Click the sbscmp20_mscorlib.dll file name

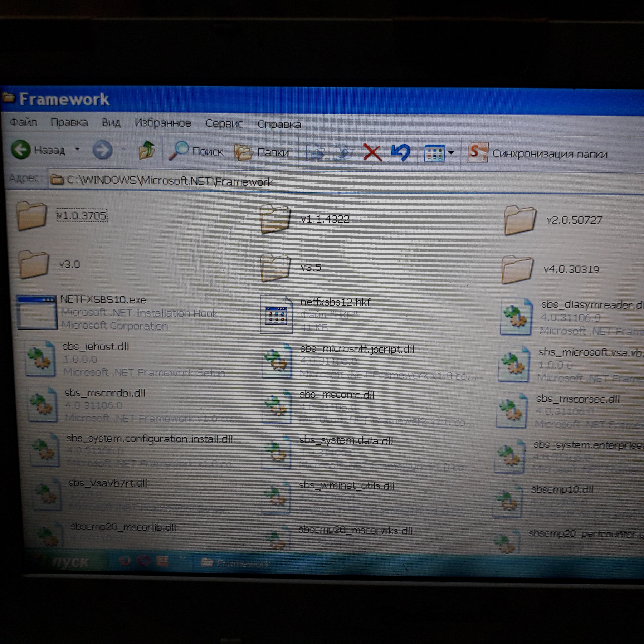click(x=123, y=527)
